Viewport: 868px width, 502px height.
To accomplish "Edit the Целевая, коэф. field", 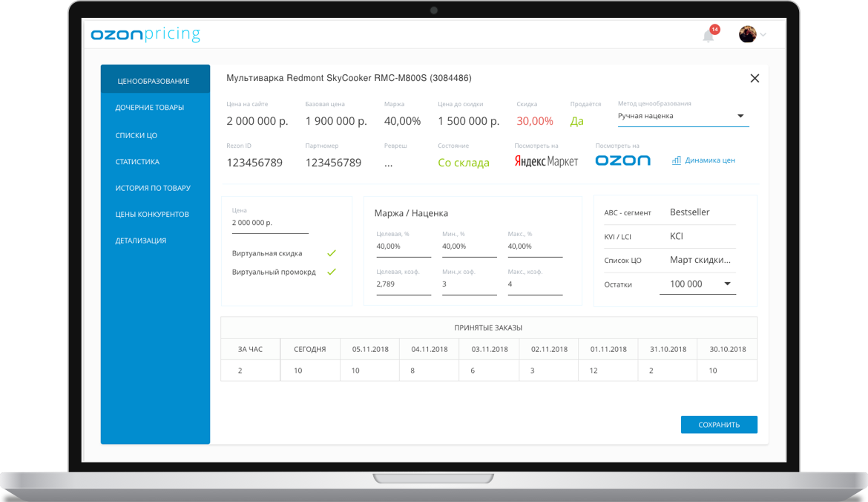I will tap(404, 284).
